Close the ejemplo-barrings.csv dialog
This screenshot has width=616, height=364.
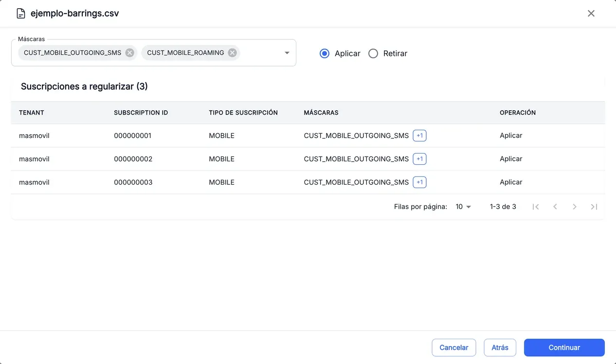click(x=591, y=14)
